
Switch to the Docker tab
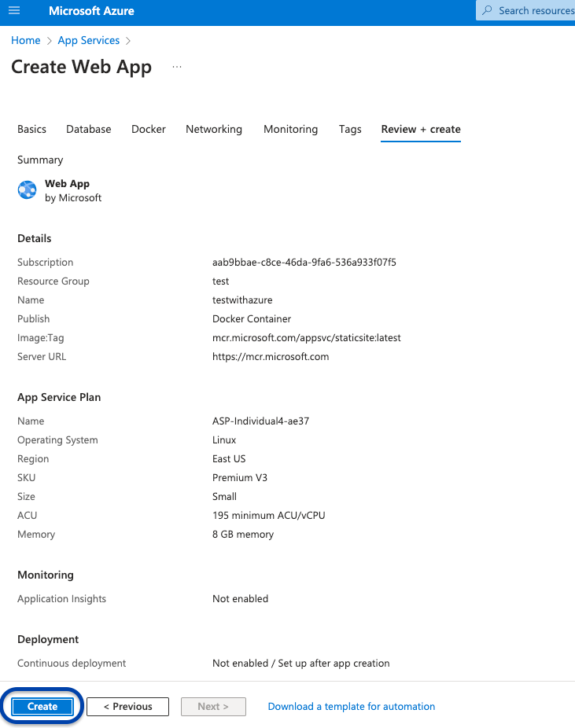[149, 129]
